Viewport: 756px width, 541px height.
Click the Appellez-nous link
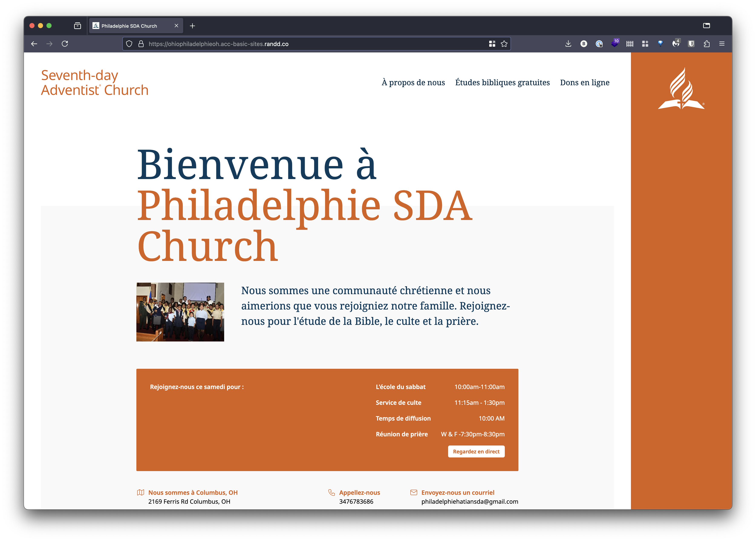point(360,492)
